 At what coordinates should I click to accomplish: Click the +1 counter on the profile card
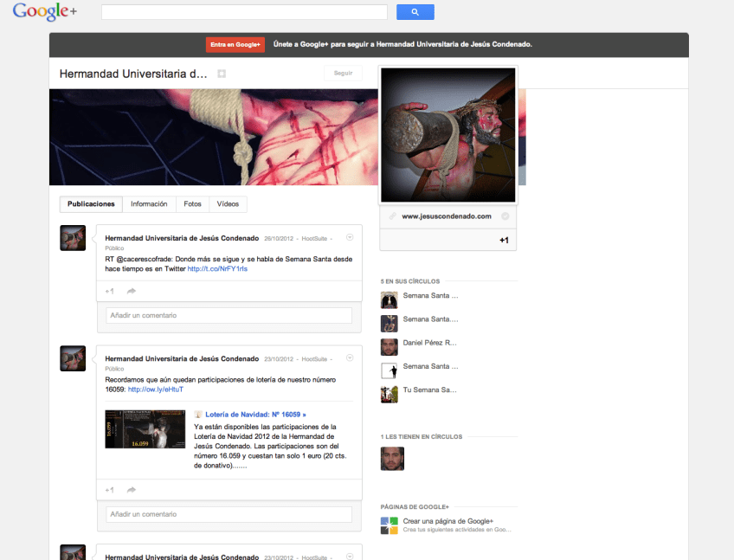point(504,240)
